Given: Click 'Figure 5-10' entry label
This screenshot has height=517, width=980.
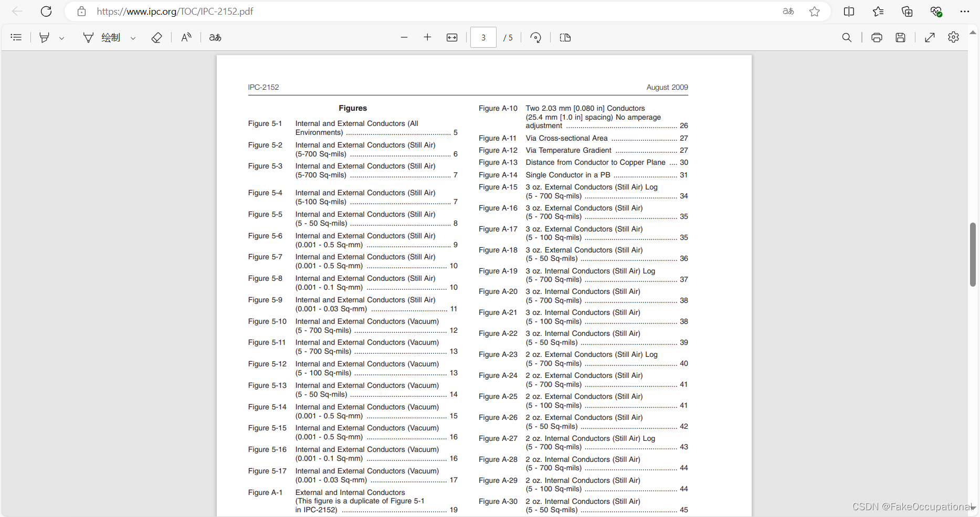Looking at the screenshot, I should 267,321.
